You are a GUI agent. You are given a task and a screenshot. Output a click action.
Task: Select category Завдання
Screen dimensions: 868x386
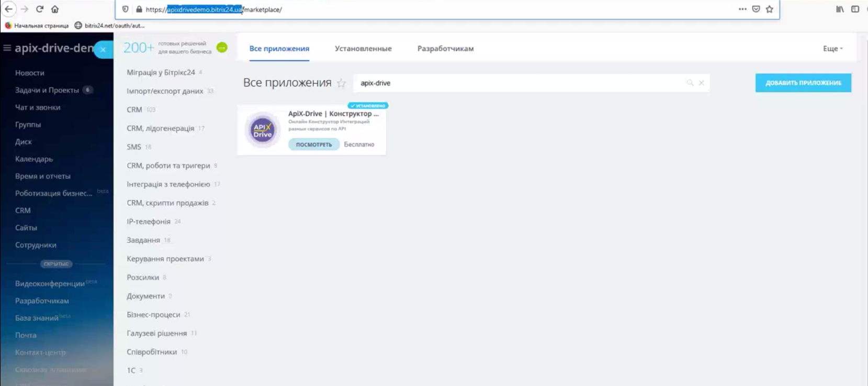click(143, 240)
